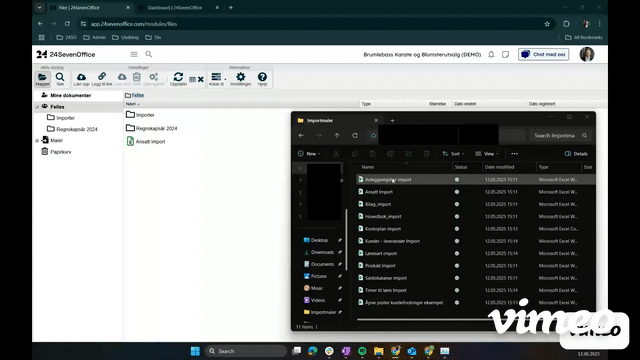Screen dimensions: 640x360
Task: Open notifications bell icon in header
Action: point(491,54)
